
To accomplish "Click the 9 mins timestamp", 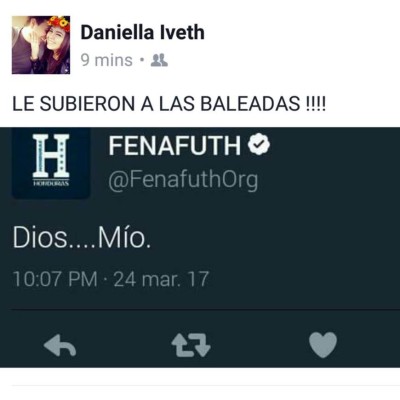I will (x=107, y=60).
